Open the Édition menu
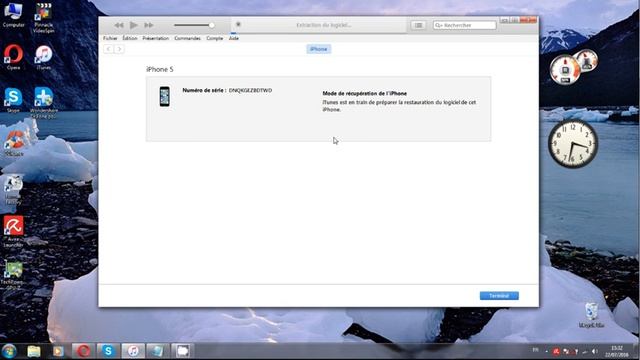640x360 pixels. tap(130, 38)
